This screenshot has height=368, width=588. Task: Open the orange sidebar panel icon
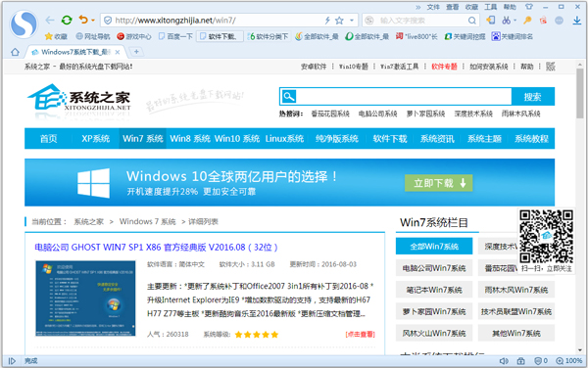[491, 21]
